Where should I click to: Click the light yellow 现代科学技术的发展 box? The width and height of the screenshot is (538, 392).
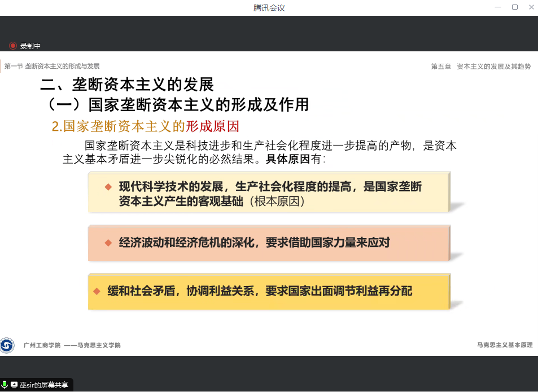(269, 193)
